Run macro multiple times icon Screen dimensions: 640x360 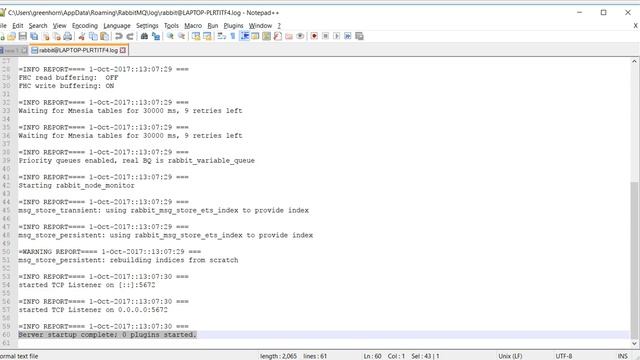(348, 36)
